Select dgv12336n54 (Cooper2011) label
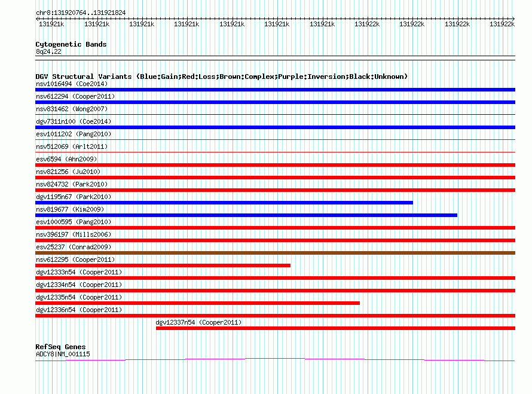This screenshot has width=532, height=394. tap(79, 310)
